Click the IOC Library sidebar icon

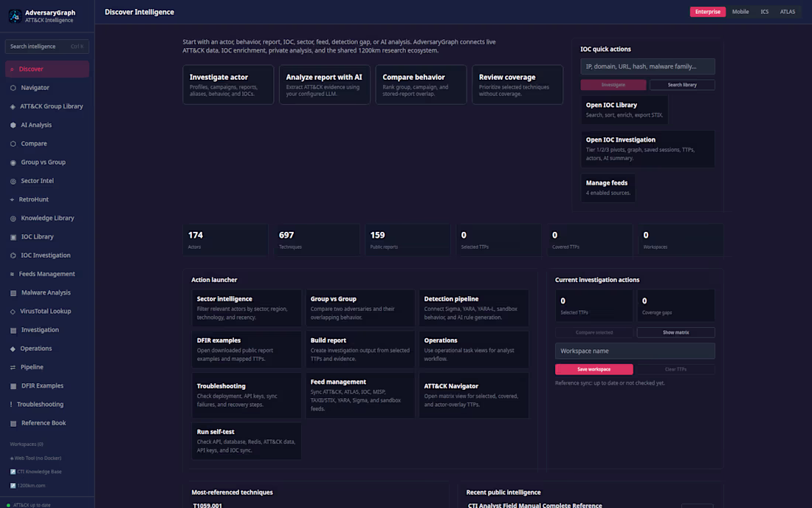point(13,237)
